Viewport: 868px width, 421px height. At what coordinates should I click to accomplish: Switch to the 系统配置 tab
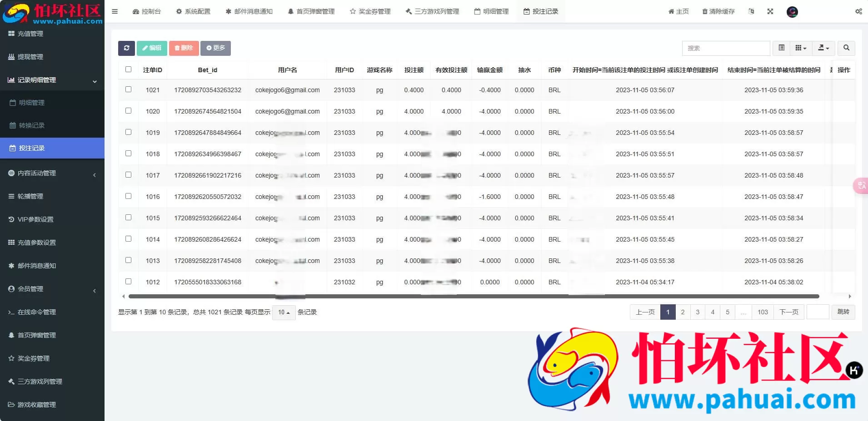click(194, 11)
